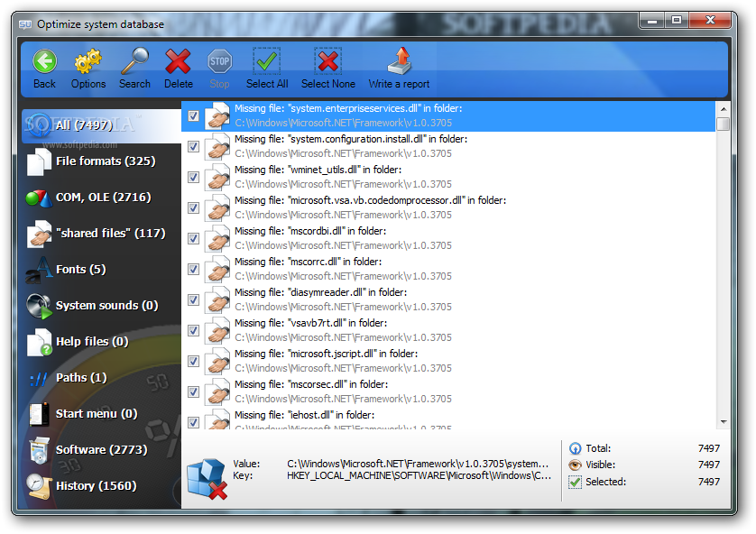Click the list scrollbar down arrow
The height and width of the screenshot is (534, 756).
click(x=724, y=422)
